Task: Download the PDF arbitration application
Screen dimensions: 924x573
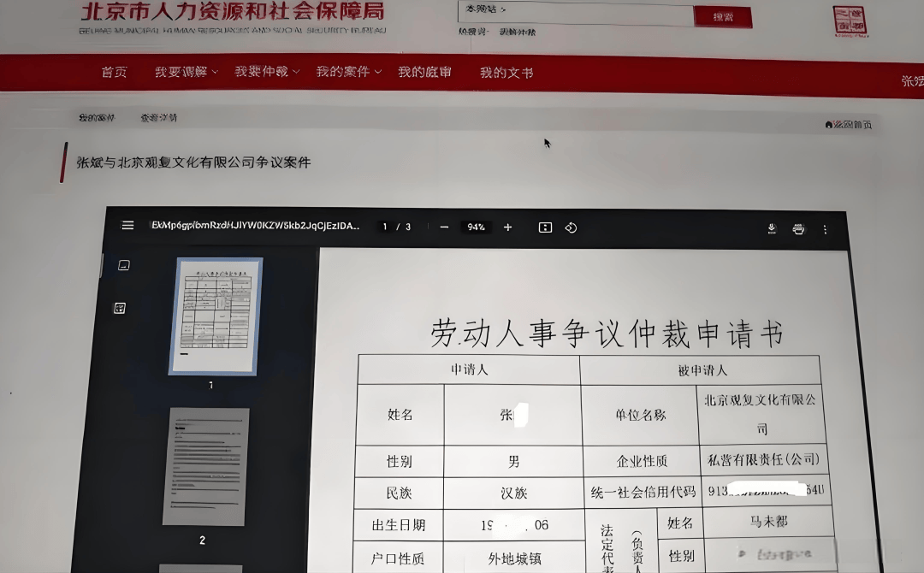Action: tap(772, 229)
